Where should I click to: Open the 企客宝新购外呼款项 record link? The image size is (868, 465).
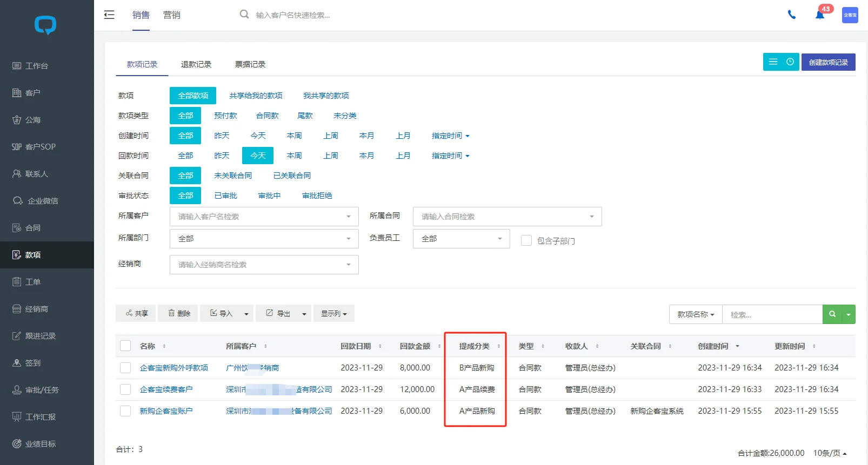point(174,368)
